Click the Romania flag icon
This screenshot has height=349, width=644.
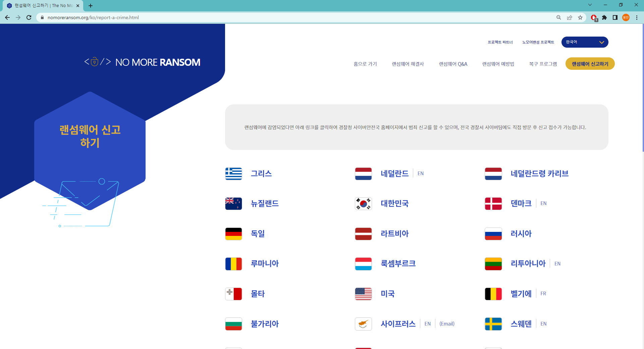click(233, 264)
